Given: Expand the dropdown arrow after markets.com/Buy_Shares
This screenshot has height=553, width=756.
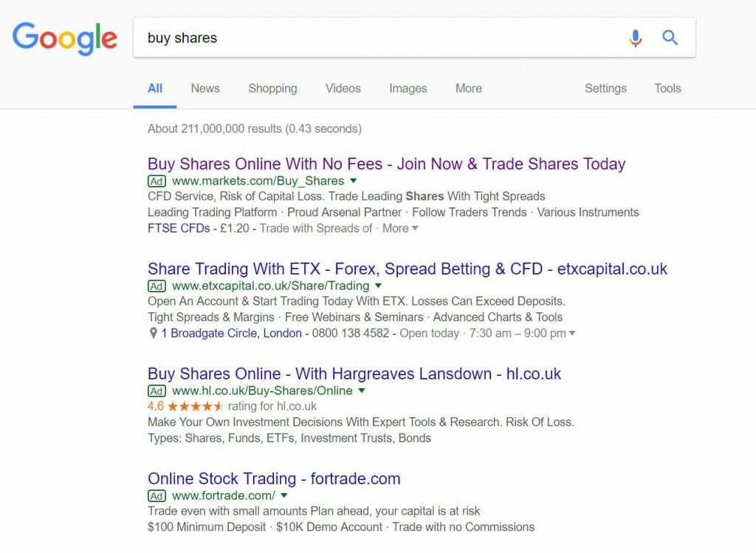Looking at the screenshot, I should click(354, 181).
